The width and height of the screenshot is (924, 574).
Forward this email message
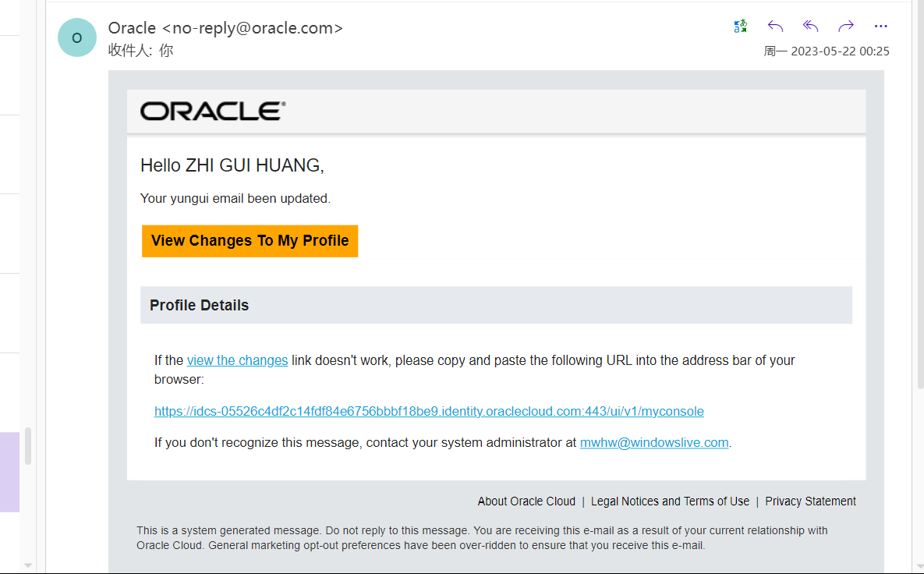coord(846,27)
